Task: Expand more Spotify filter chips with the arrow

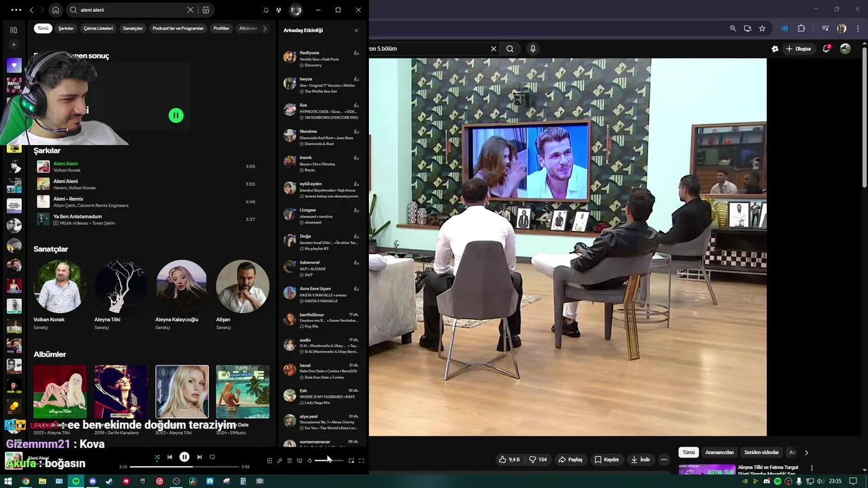Action: tap(265, 28)
